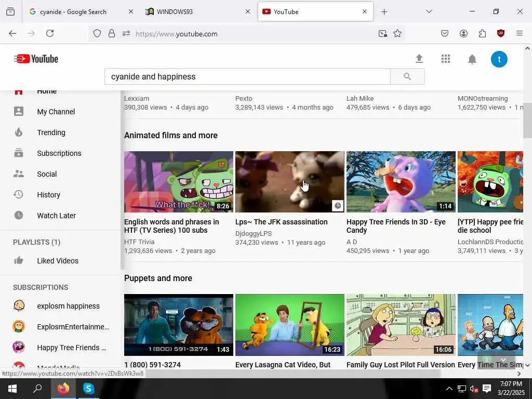Click the search magnifier button

pos(407,76)
